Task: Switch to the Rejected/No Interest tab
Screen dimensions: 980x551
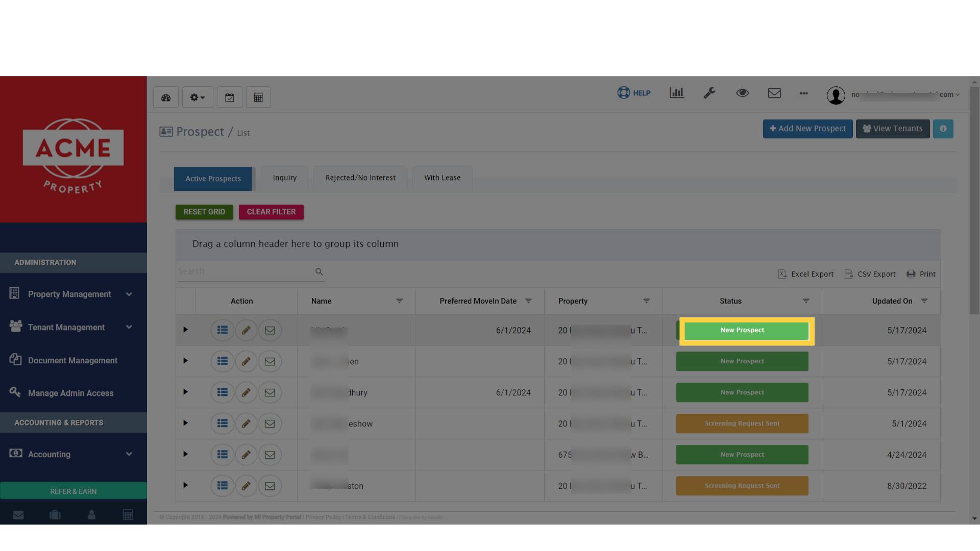Action: pyautogui.click(x=360, y=178)
